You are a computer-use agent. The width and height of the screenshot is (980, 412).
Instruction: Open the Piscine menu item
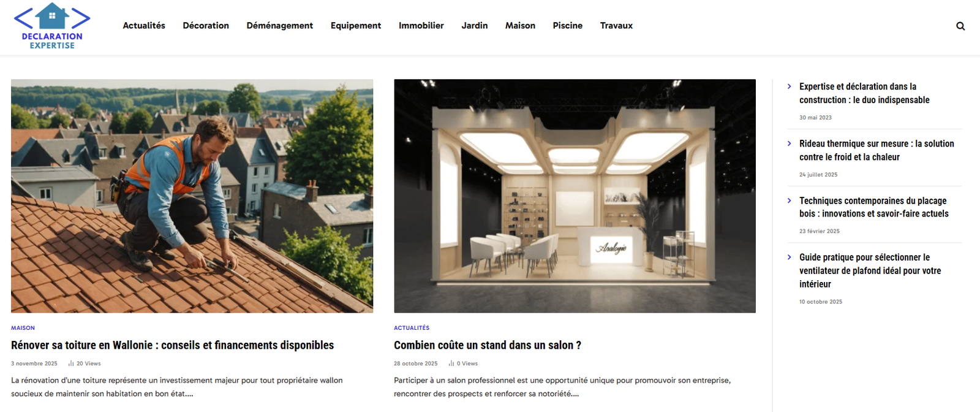tap(568, 26)
